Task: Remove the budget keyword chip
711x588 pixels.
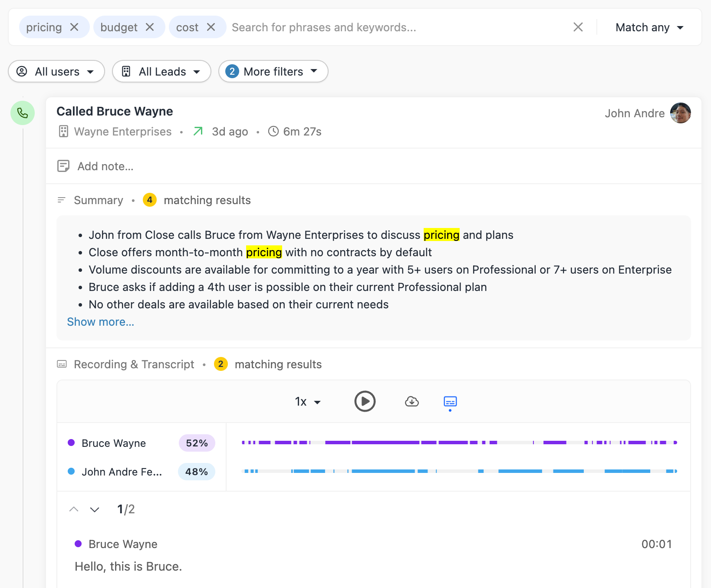Action: 150,27
